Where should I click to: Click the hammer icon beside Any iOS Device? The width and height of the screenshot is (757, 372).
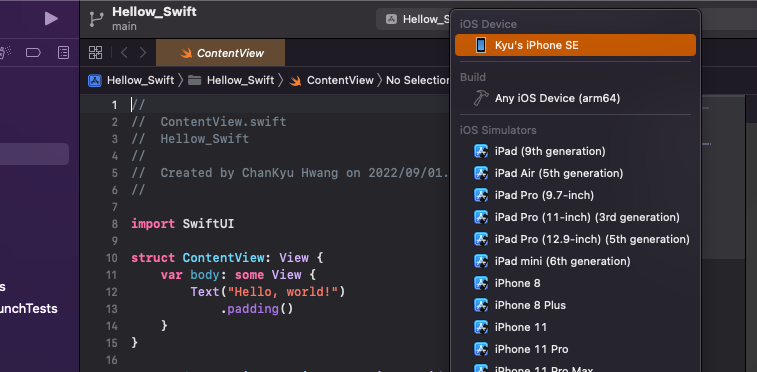click(x=481, y=98)
